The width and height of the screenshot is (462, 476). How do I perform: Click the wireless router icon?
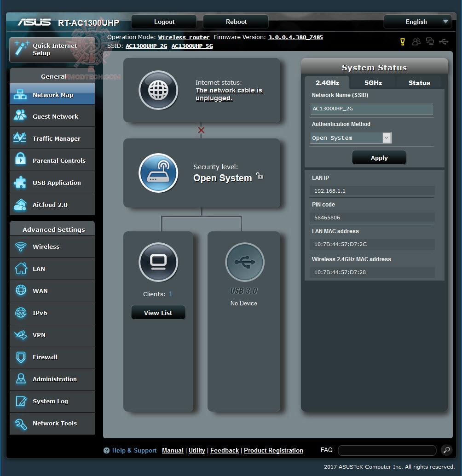pos(158,173)
